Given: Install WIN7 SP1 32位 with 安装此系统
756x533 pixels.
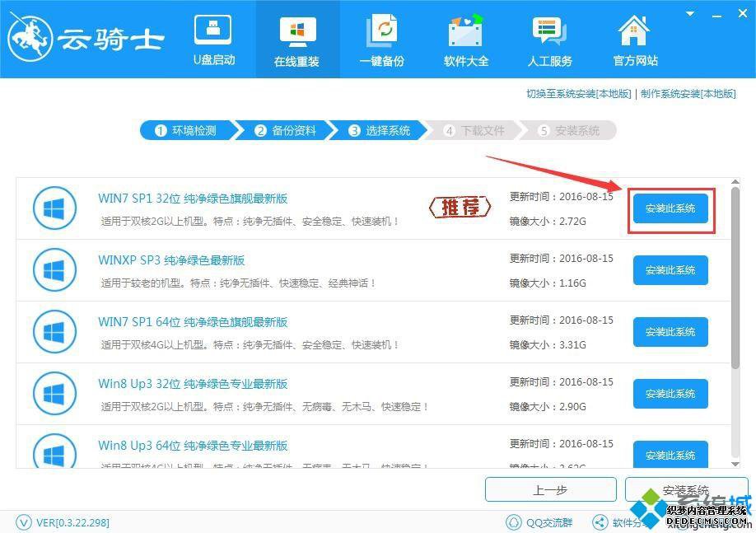Looking at the screenshot, I should [670, 208].
